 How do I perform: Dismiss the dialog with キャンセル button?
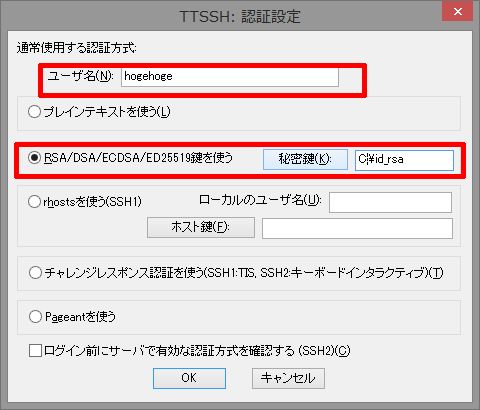[288, 378]
